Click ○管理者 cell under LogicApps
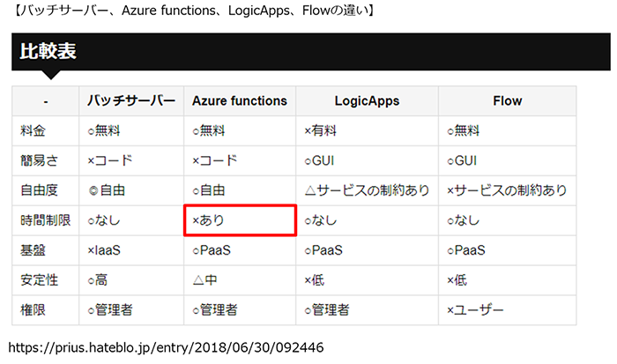This screenshot has height=364, width=617. coord(368,310)
